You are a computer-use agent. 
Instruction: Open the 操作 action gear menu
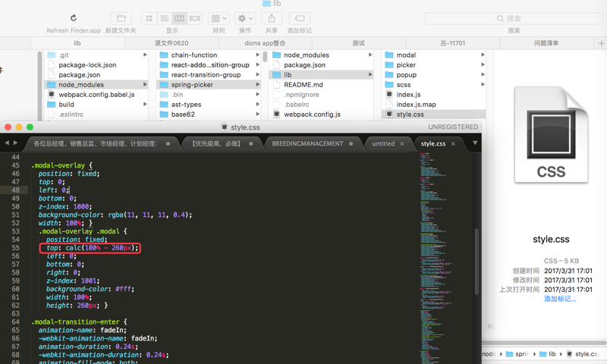tap(245, 18)
